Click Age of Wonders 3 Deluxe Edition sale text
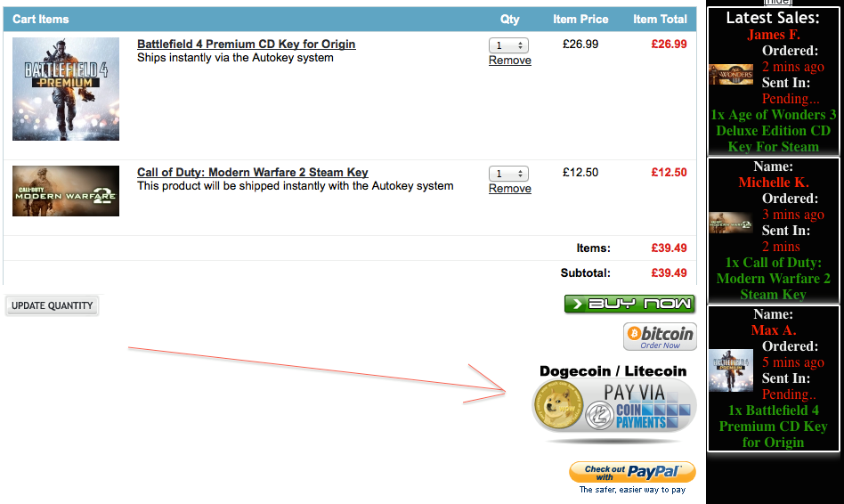The width and height of the screenshot is (844, 504). pyautogui.click(x=774, y=131)
